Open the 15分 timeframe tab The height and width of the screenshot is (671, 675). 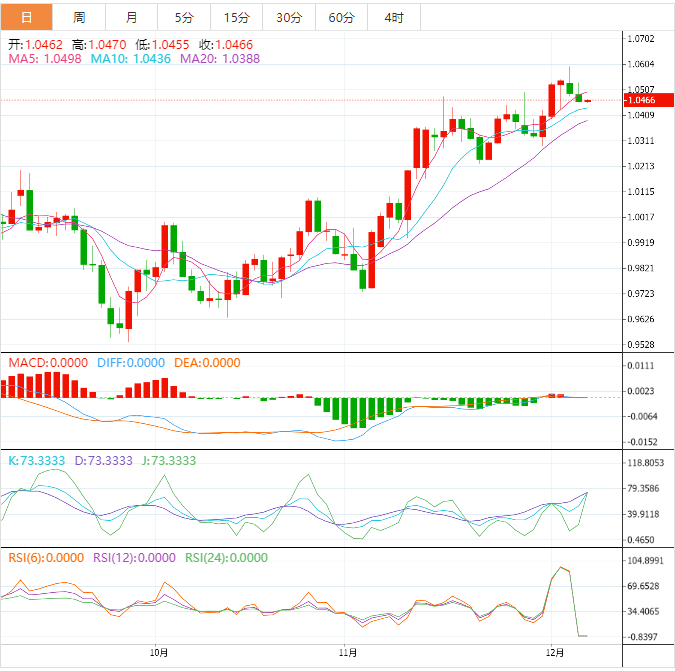pos(237,18)
